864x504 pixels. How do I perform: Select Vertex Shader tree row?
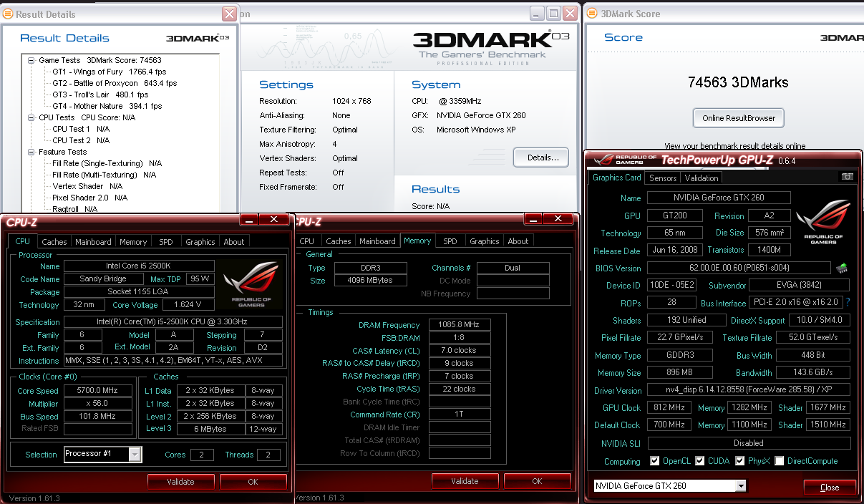pos(87,186)
